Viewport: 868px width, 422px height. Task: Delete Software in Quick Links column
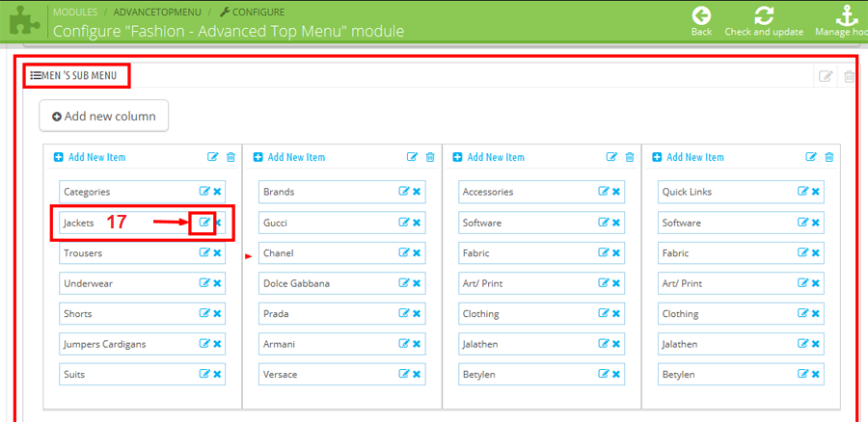point(815,223)
